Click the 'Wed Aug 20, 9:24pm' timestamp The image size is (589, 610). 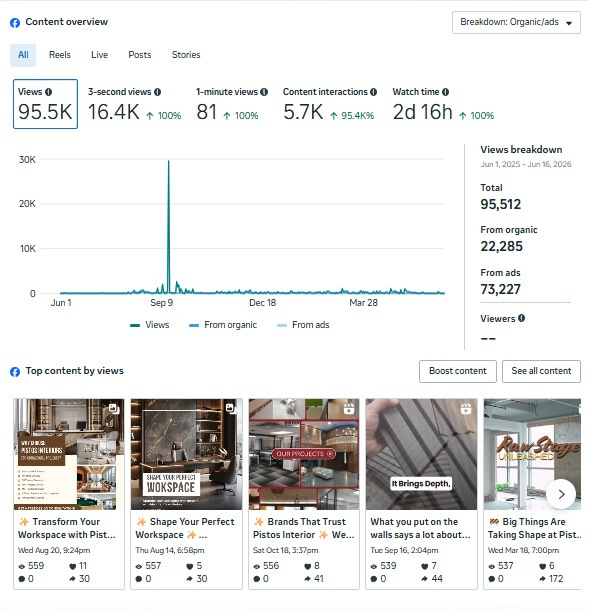[x=54, y=550]
